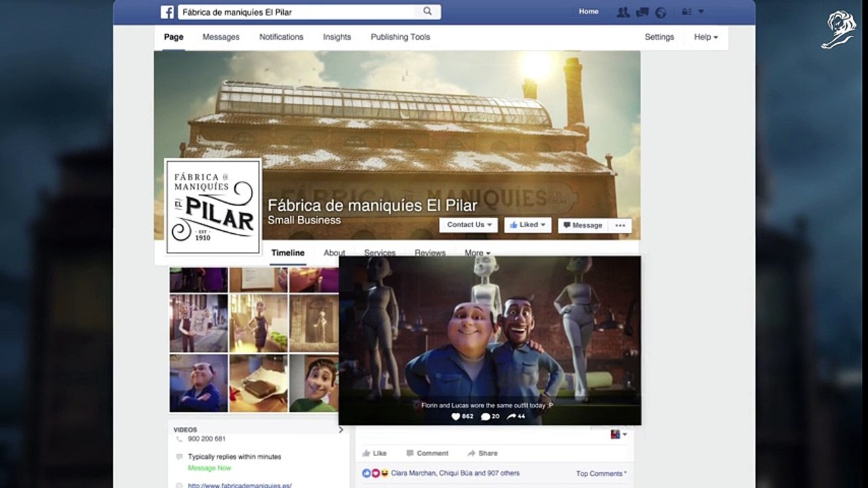
Task: Open the Contact Us dropdown button
Action: (x=469, y=225)
